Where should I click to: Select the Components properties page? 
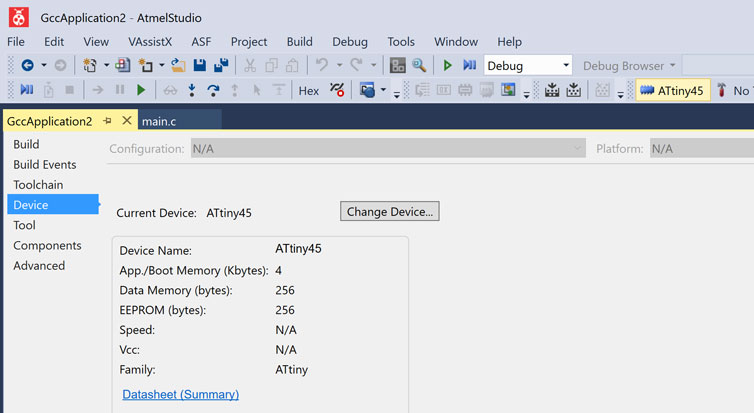pyautogui.click(x=47, y=245)
